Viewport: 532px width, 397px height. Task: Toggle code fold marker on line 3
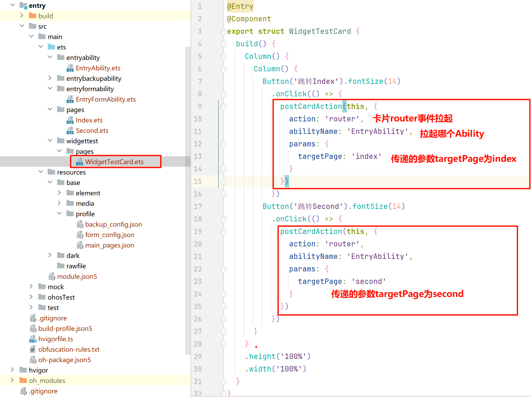(x=223, y=32)
